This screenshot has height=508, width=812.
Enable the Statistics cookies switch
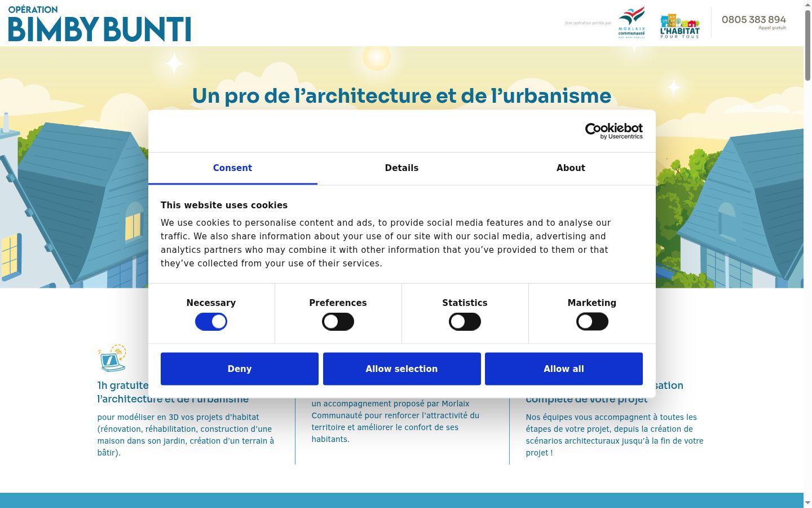465,322
